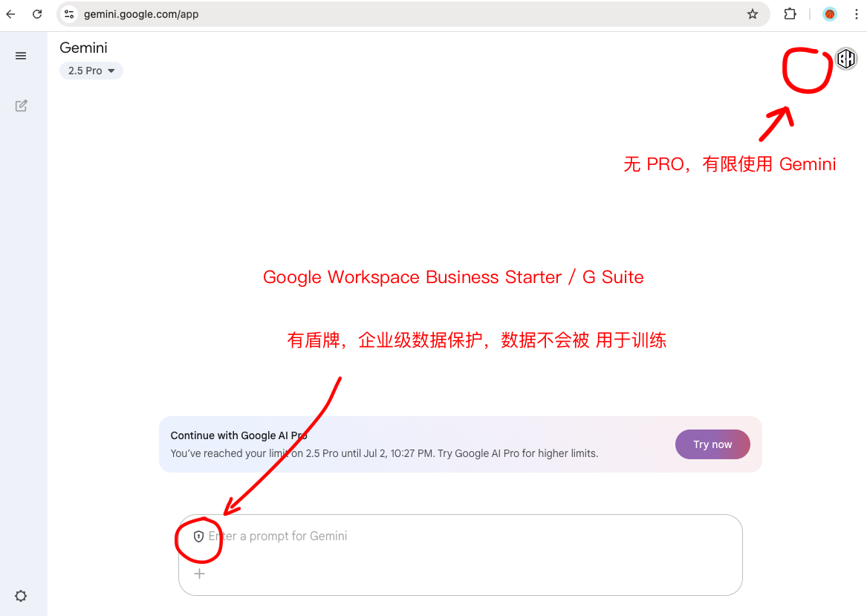Click the Gemini title text
The height and width of the screenshot is (616, 867).
click(83, 48)
